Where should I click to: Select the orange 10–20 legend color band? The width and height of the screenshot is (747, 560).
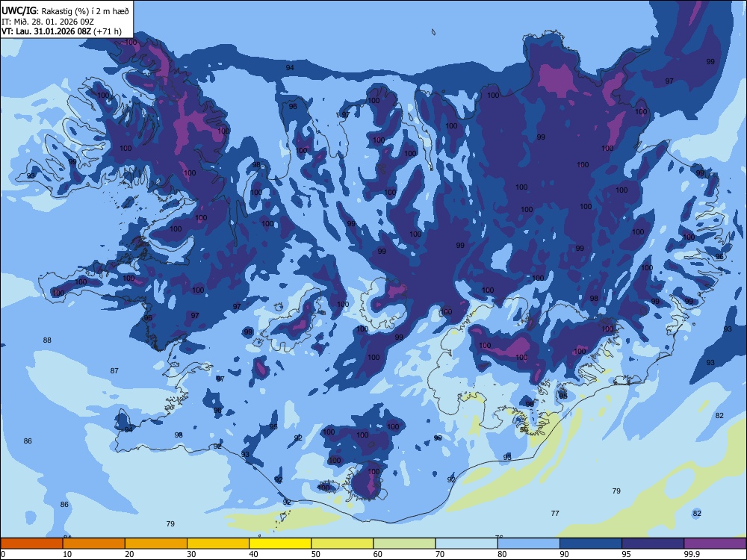[x=94, y=544]
